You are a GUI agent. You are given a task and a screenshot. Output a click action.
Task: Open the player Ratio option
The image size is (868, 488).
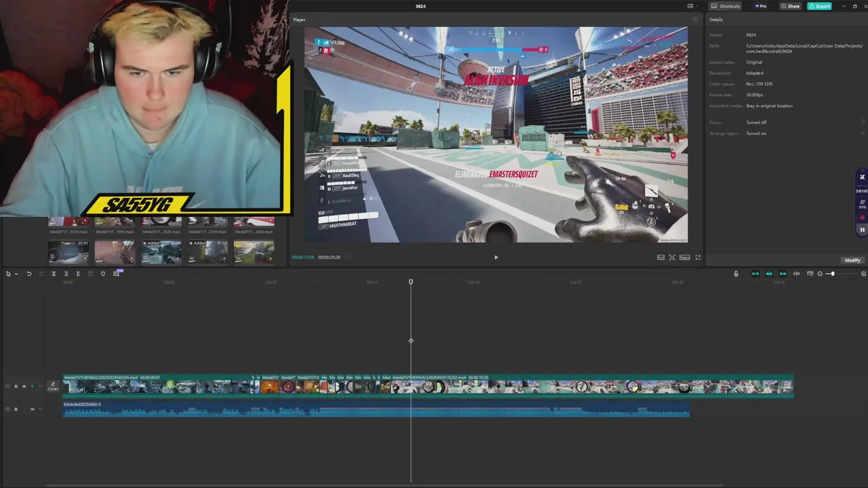click(x=685, y=258)
